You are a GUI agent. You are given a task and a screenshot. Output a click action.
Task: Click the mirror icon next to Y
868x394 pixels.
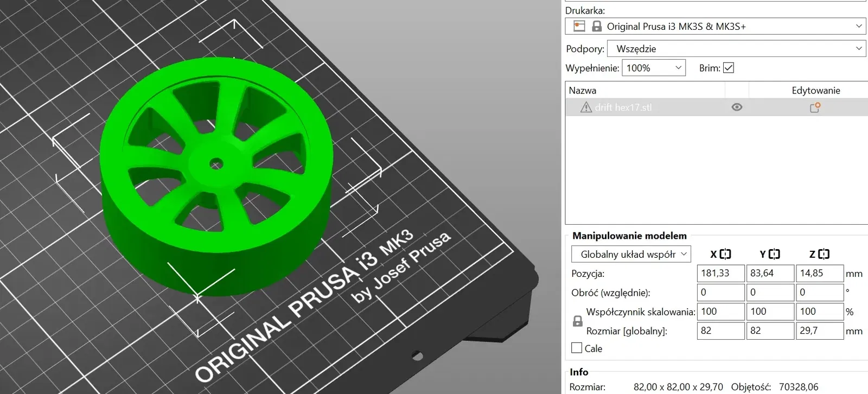click(774, 254)
